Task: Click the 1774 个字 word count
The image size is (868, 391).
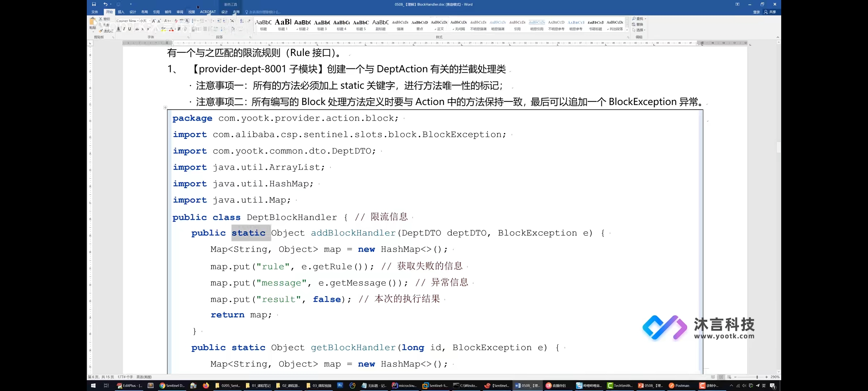Action: 125,377
